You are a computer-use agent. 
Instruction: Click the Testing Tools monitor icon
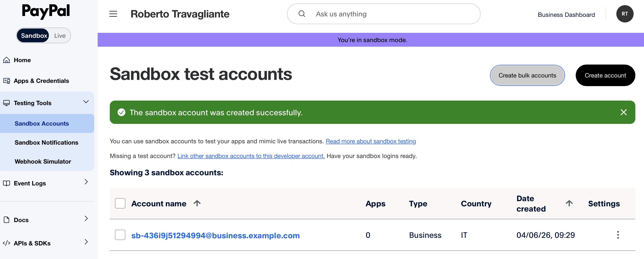[x=6, y=103]
